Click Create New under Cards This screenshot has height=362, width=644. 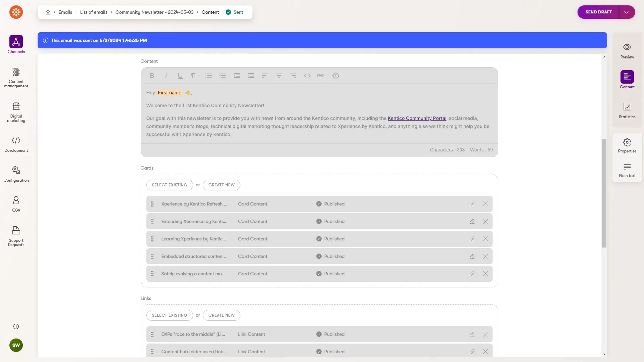point(222,185)
